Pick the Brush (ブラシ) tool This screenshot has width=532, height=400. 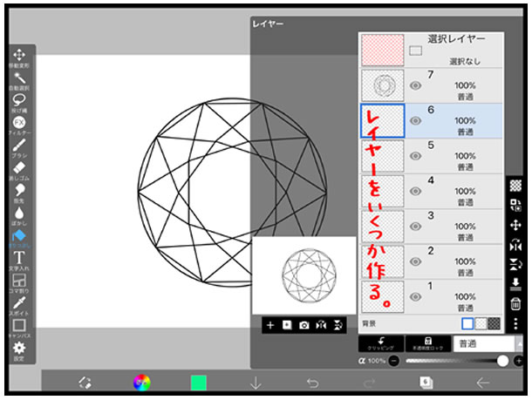(x=19, y=146)
